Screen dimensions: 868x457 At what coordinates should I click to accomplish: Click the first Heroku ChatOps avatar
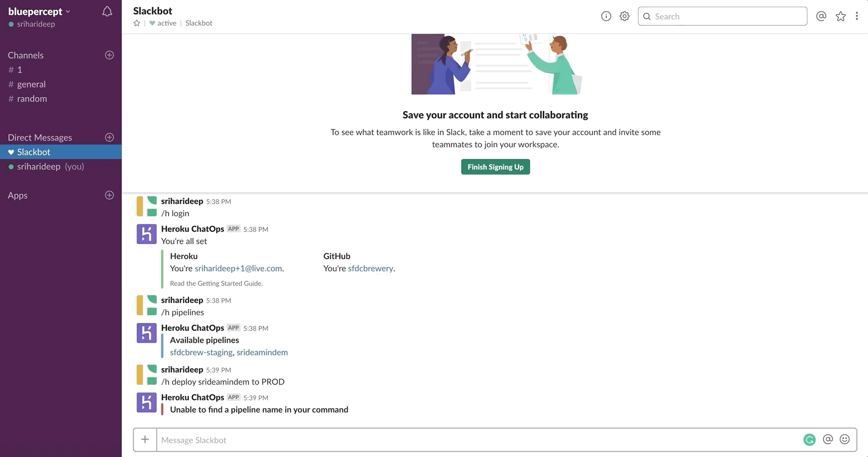[147, 234]
